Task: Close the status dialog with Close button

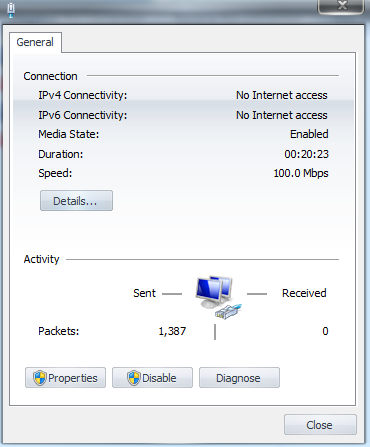Action: (x=320, y=425)
